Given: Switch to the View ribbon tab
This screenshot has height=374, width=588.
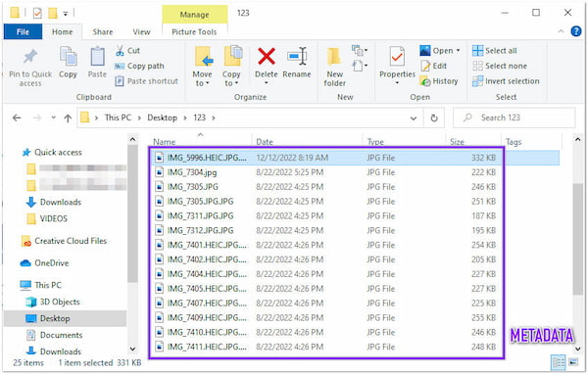Looking at the screenshot, I should [141, 32].
